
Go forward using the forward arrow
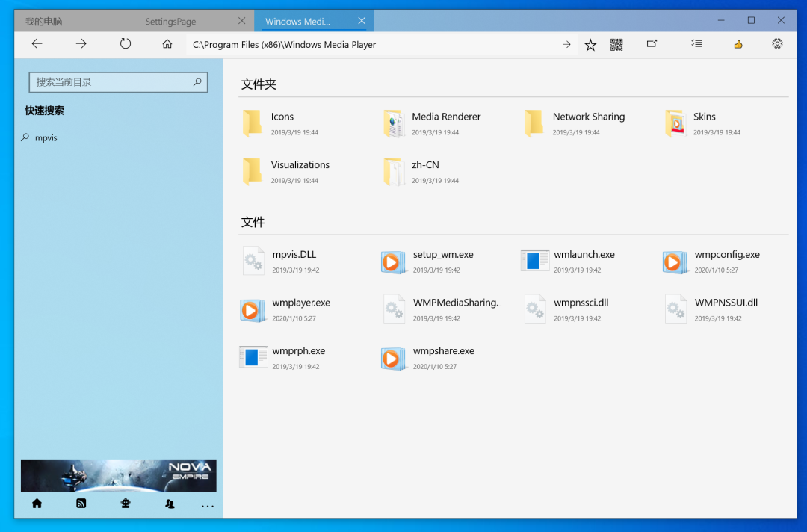click(x=81, y=44)
